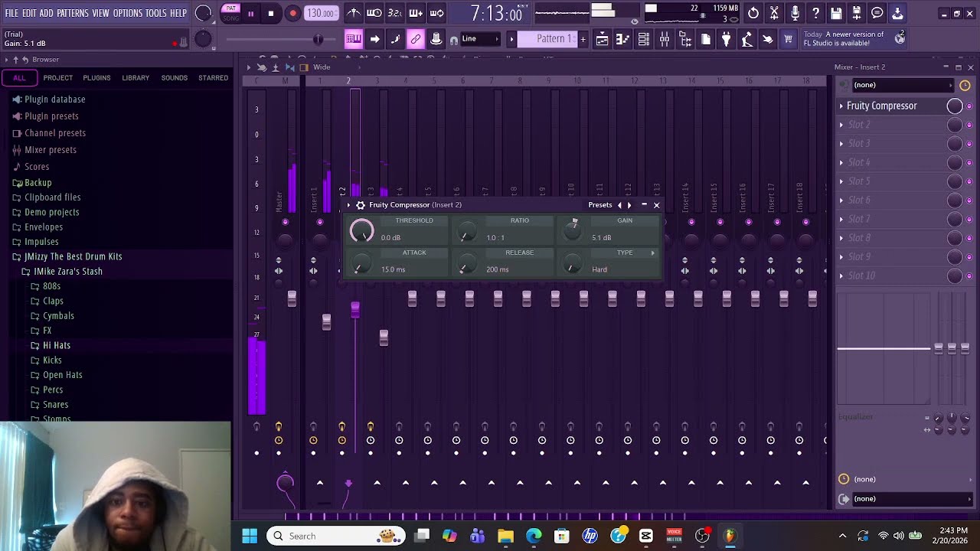This screenshot has height=551, width=980.
Task: Open the help question mark icon
Action: click(x=815, y=13)
